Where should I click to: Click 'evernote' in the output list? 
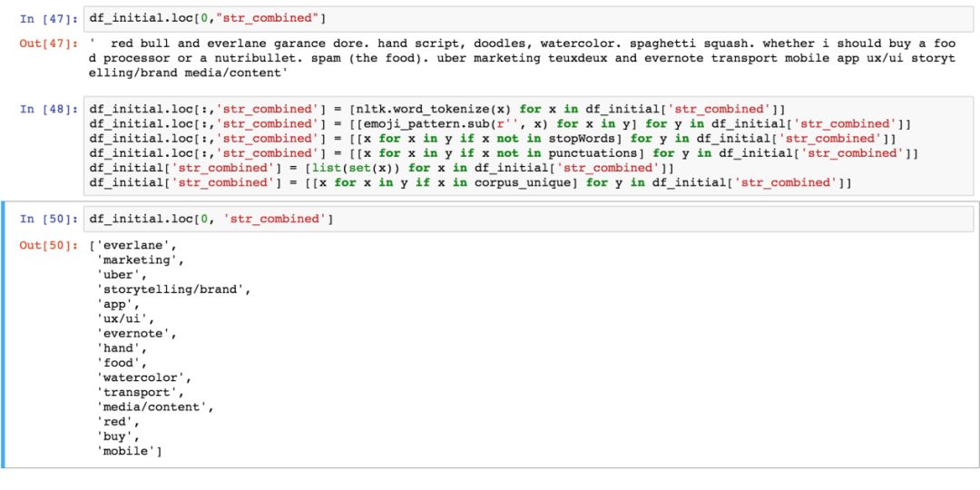[136, 334]
